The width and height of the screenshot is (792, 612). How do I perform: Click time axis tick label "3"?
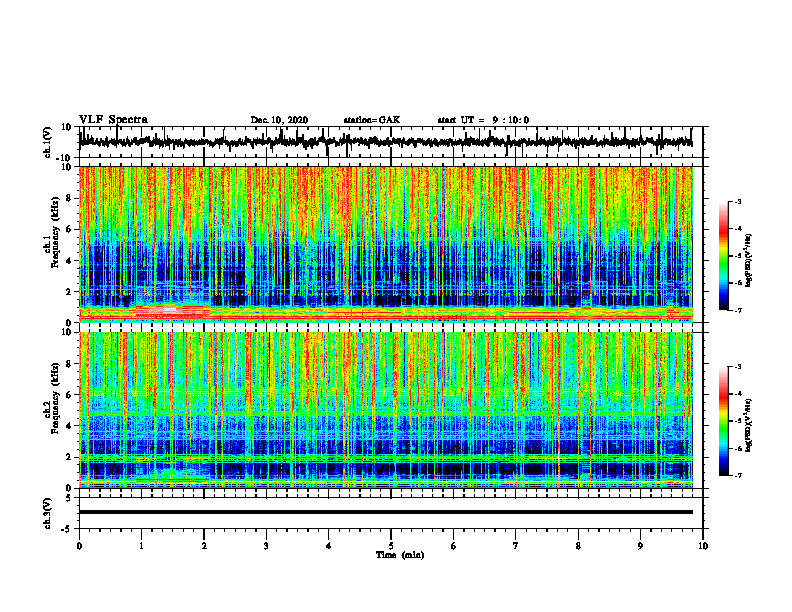(266, 546)
